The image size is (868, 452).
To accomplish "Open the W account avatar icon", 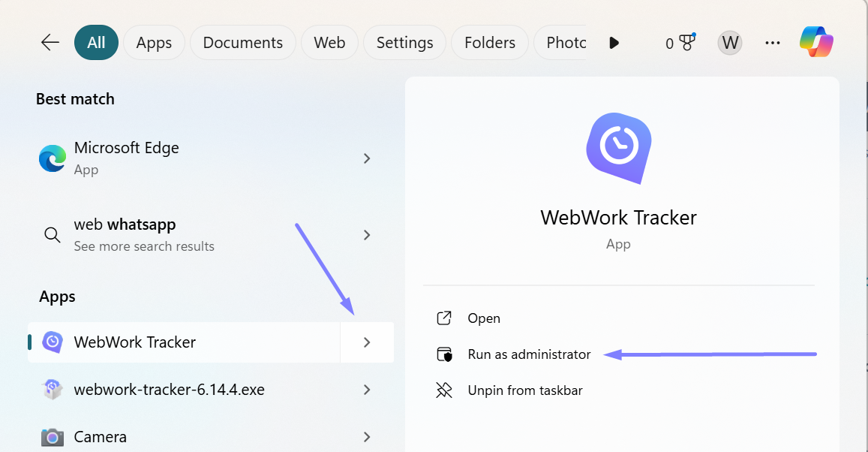I will coord(729,43).
